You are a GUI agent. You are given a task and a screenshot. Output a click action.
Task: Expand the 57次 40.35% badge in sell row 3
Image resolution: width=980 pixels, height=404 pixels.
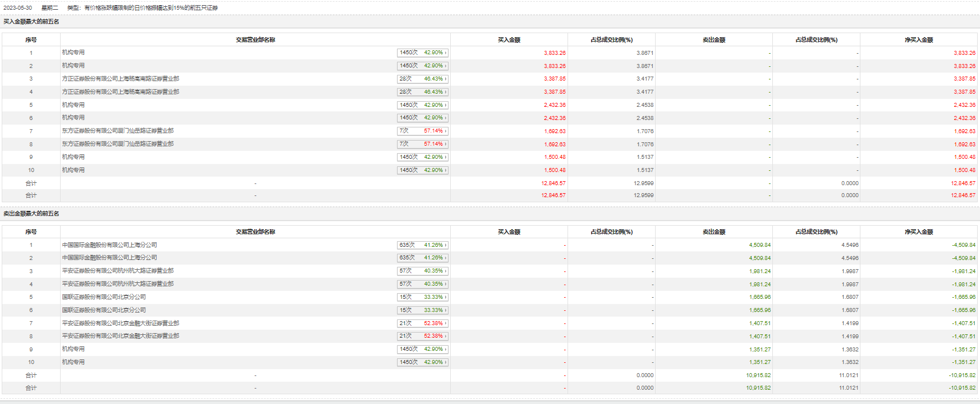[422, 271]
